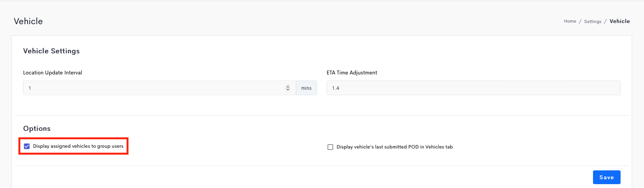The width and height of the screenshot is (644, 188).
Task: Save the vehicle settings
Action: [x=607, y=177]
